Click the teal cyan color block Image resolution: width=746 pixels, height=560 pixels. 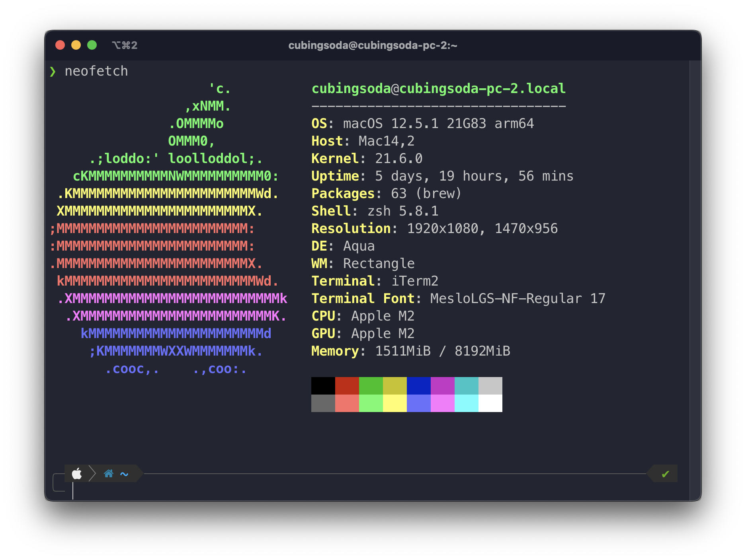tap(467, 386)
